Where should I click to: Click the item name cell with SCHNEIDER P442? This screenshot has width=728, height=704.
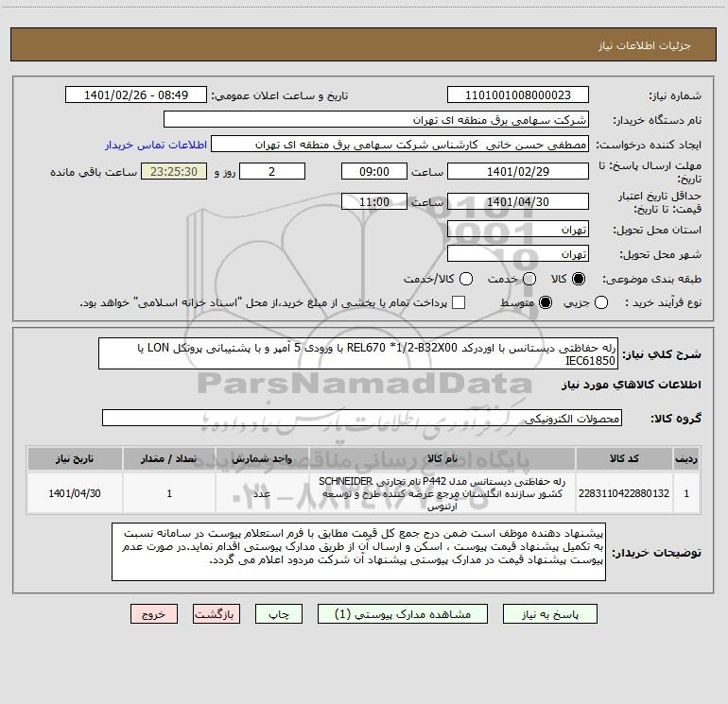point(442,493)
